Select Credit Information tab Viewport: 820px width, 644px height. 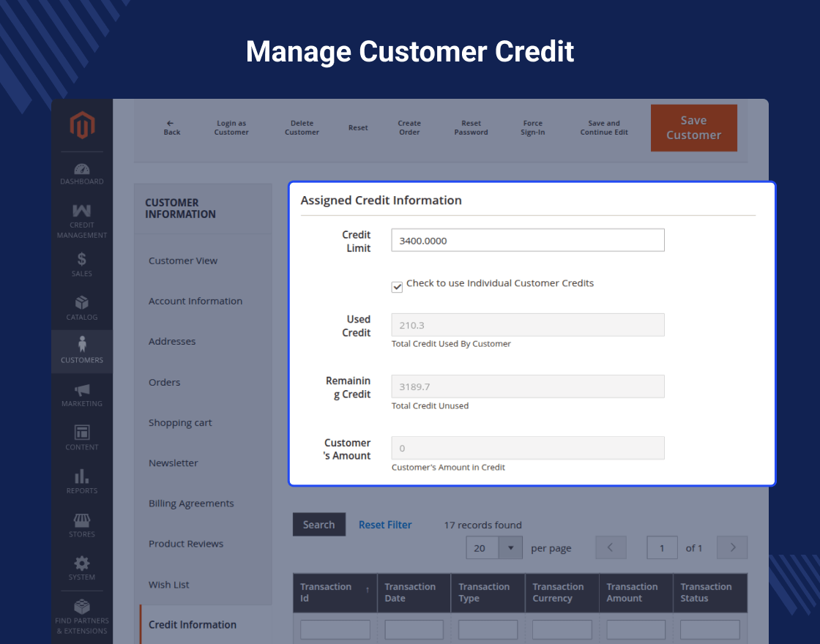[x=193, y=625]
